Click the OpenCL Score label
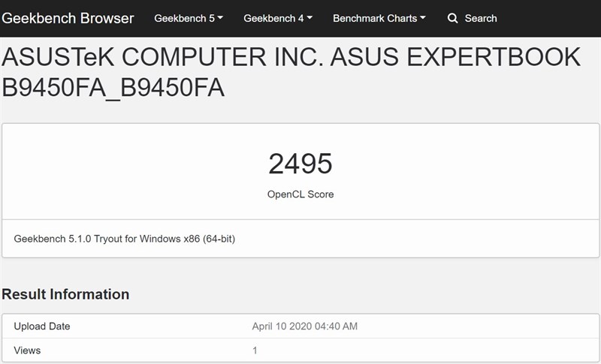601x364 pixels. [300, 194]
